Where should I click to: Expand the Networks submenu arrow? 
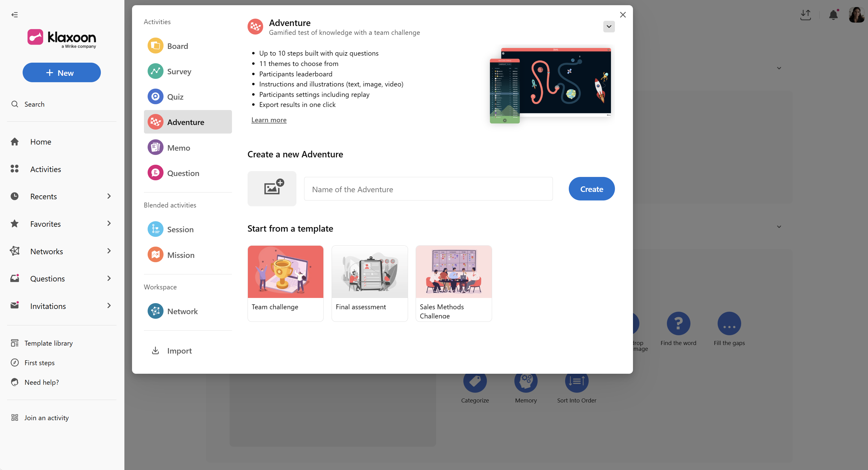pos(109,251)
